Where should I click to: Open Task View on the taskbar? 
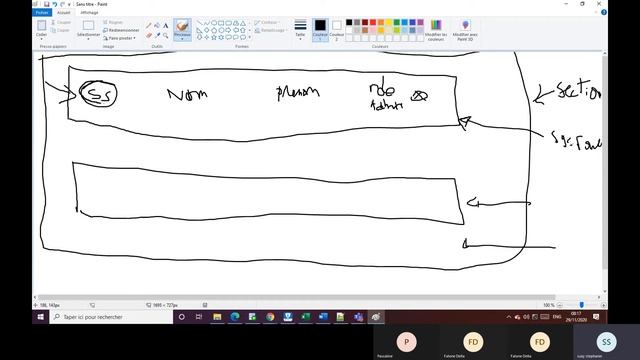click(x=199, y=317)
